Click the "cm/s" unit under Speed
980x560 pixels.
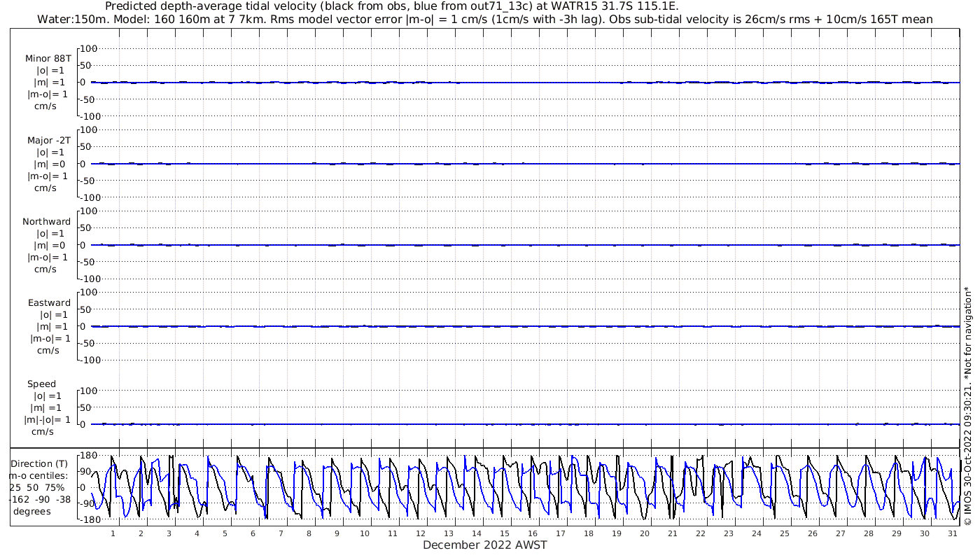click(x=43, y=431)
